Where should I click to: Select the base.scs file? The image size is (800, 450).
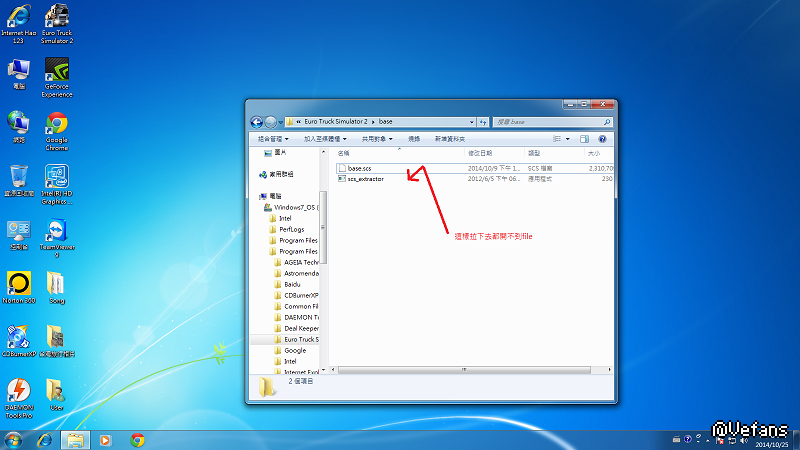[x=359, y=169]
